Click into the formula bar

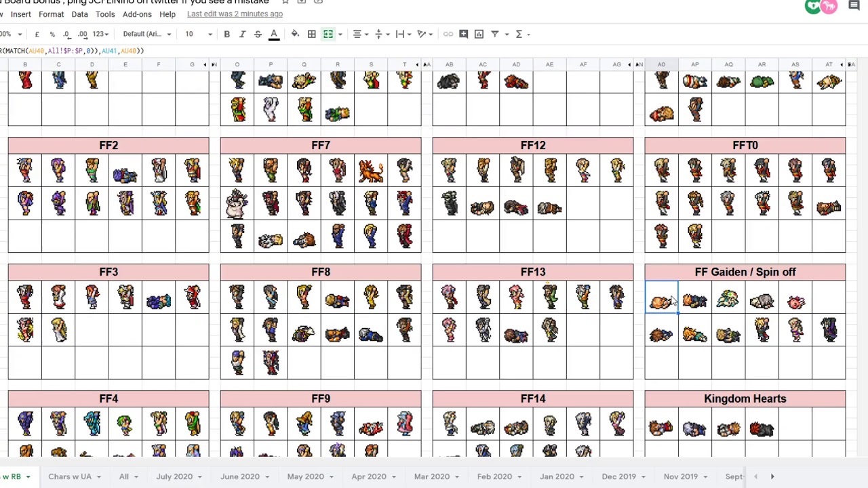click(x=434, y=51)
